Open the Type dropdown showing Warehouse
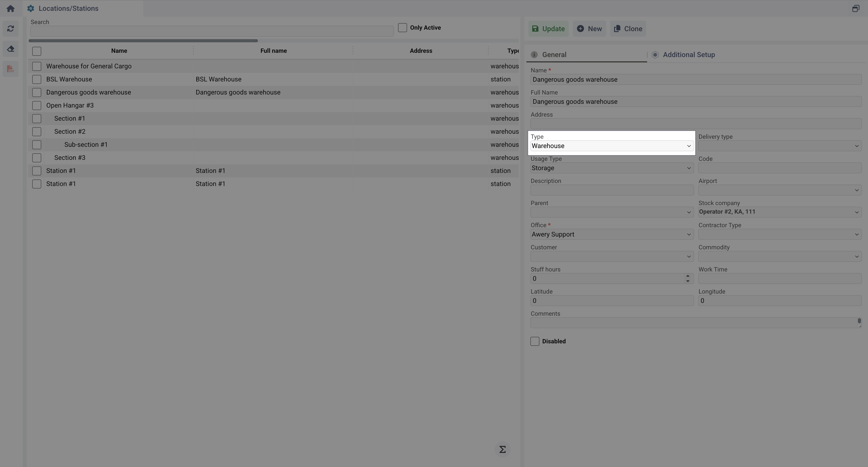 612,146
